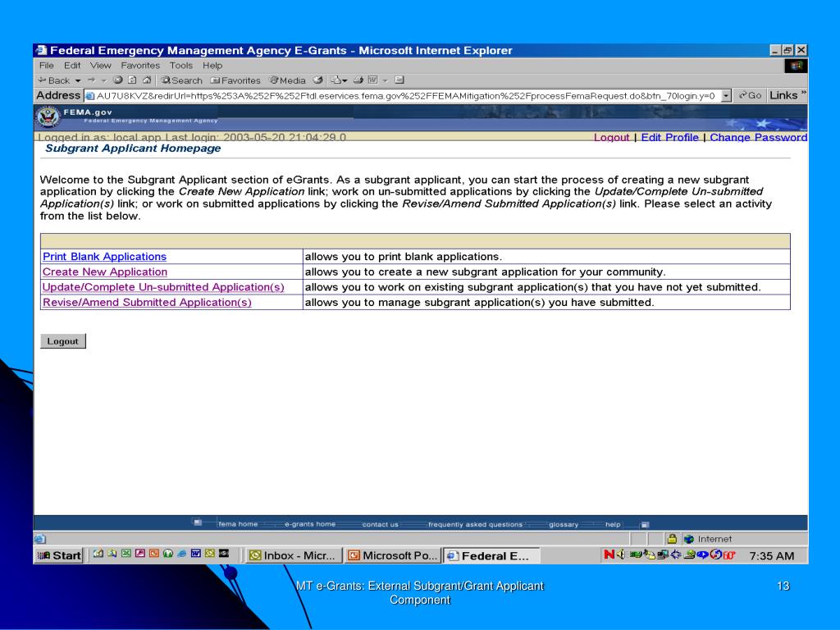The image size is (840, 630).
Task: Open the Forward history dropdown arrow
Action: pyautogui.click(x=104, y=81)
